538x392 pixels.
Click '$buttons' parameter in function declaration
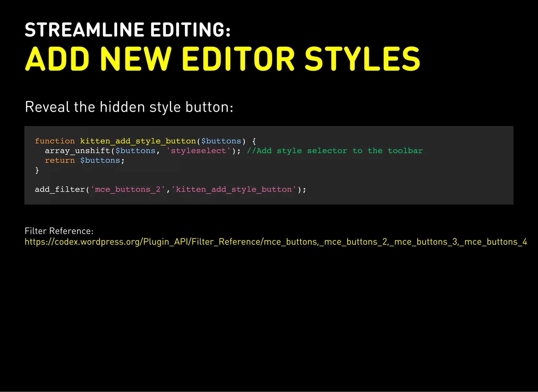point(221,141)
